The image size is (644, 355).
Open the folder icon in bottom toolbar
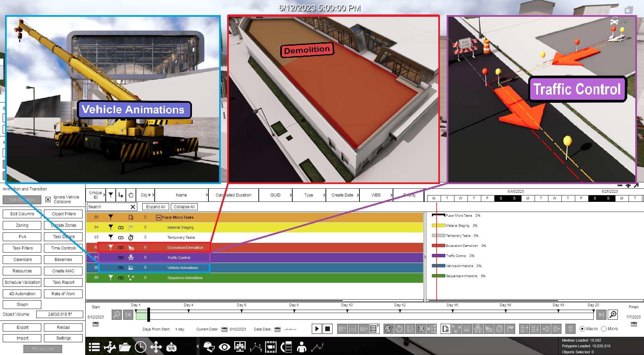125,347
